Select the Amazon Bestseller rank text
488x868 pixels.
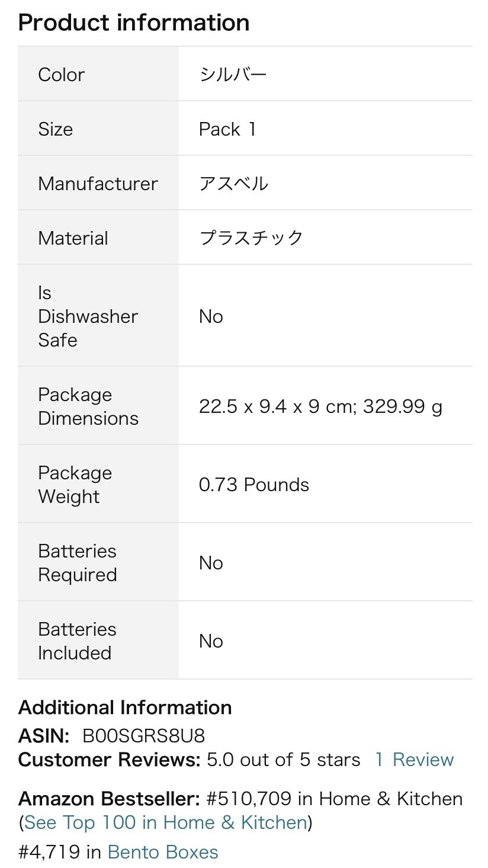[x=335, y=799]
